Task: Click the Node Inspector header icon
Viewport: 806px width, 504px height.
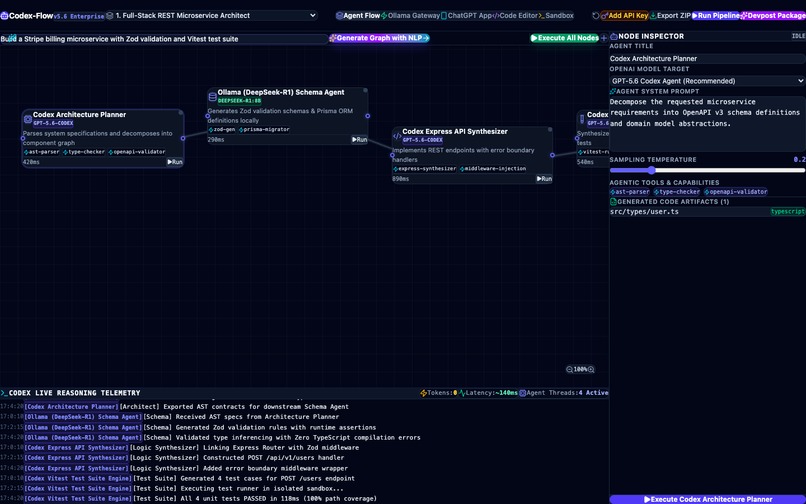Action: (x=614, y=37)
